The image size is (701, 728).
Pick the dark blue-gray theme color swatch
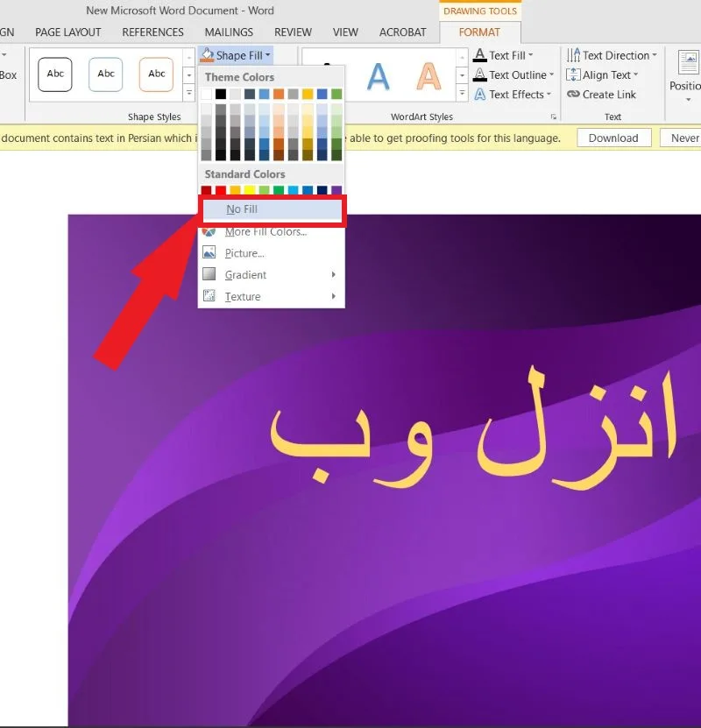click(x=250, y=94)
